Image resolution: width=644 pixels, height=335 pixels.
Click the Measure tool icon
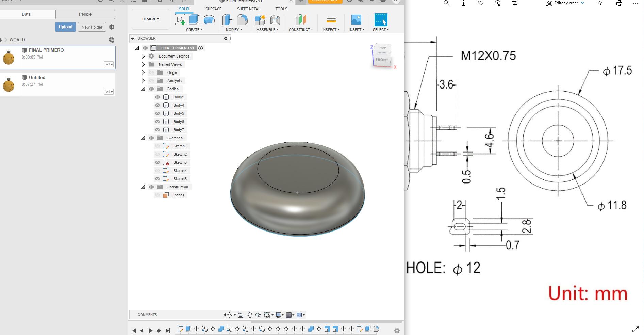tap(331, 20)
